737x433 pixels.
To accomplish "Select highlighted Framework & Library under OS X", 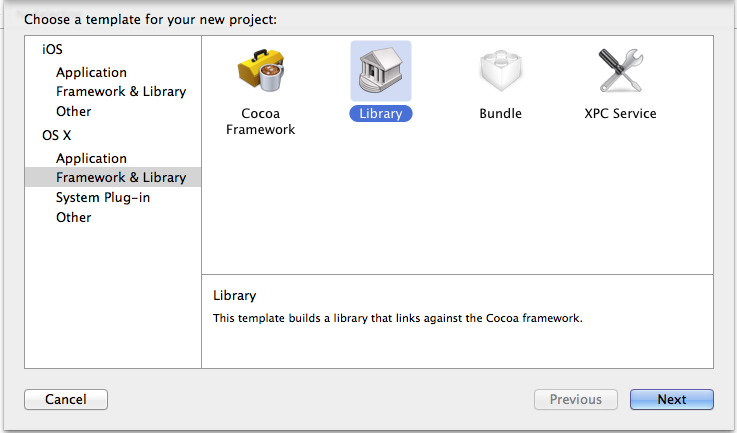I will click(113, 177).
